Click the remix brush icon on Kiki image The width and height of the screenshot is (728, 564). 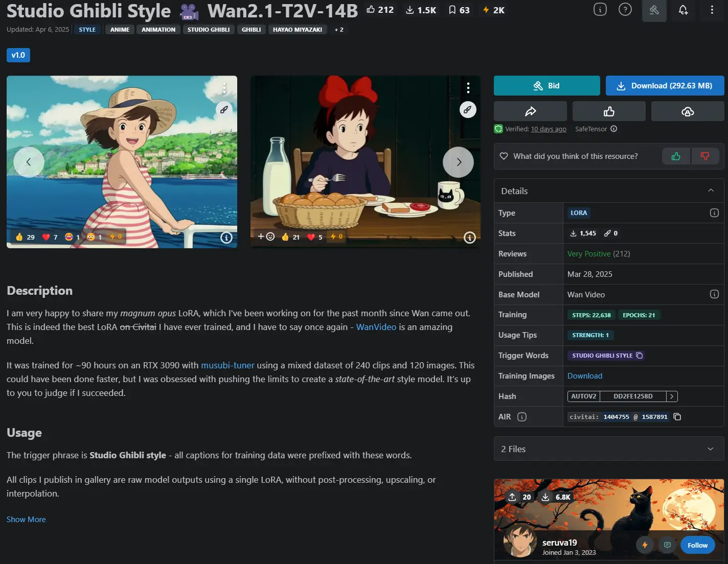(468, 109)
